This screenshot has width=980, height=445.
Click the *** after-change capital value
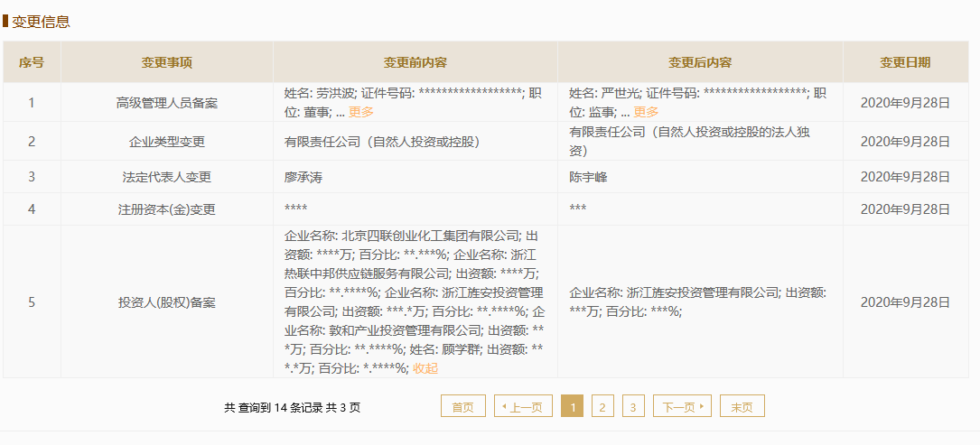pyautogui.click(x=577, y=209)
